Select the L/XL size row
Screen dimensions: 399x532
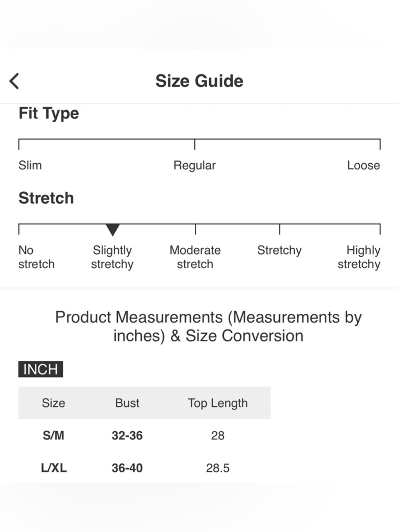144,467
